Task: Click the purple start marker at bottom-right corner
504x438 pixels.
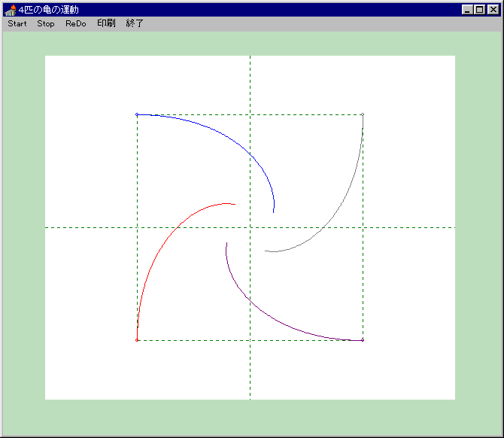Action: [x=363, y=340]
